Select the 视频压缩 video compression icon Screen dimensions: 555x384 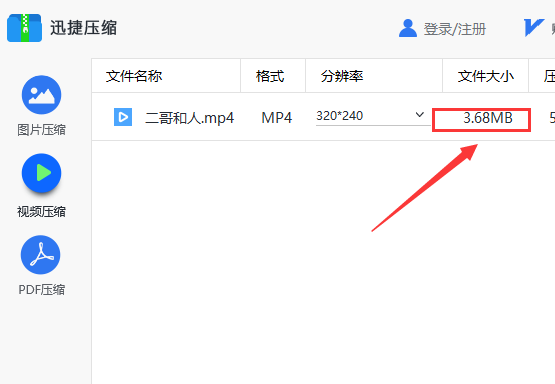click(41, 173)
